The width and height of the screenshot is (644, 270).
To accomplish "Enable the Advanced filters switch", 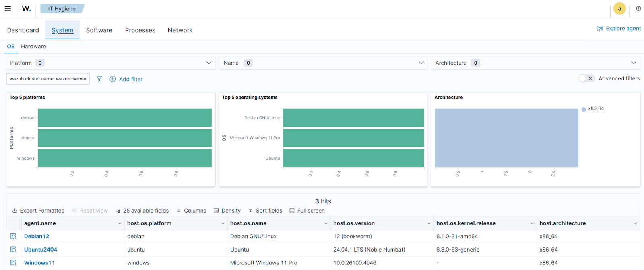I will (586, 78).
